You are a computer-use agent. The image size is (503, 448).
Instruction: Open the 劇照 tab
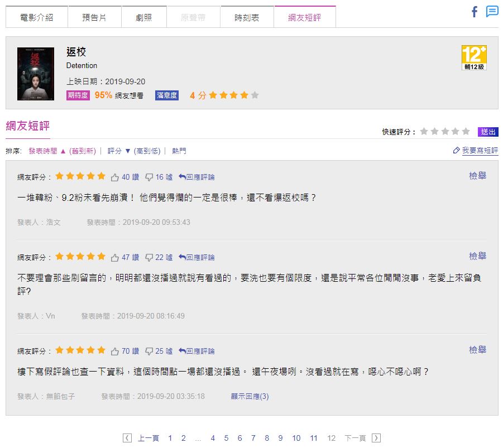click(143, 17)
